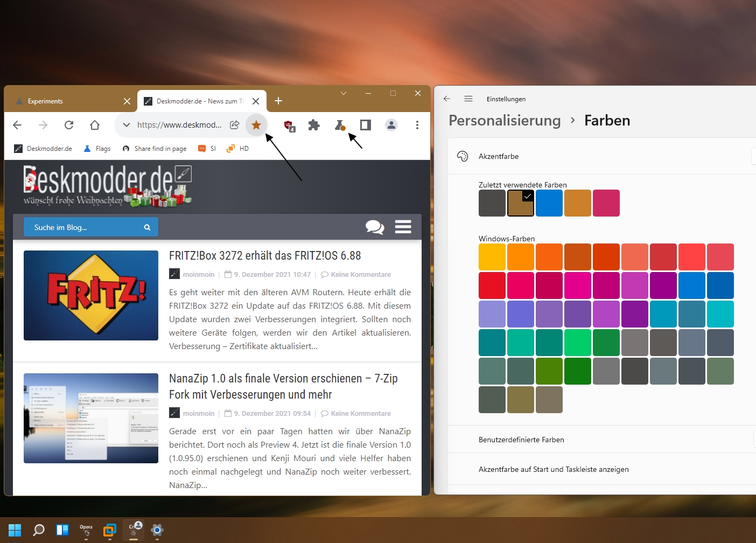This screenshot has height=543, width=756.
Task: Open the Share find in page bookmark
Action: click(154, 149)
